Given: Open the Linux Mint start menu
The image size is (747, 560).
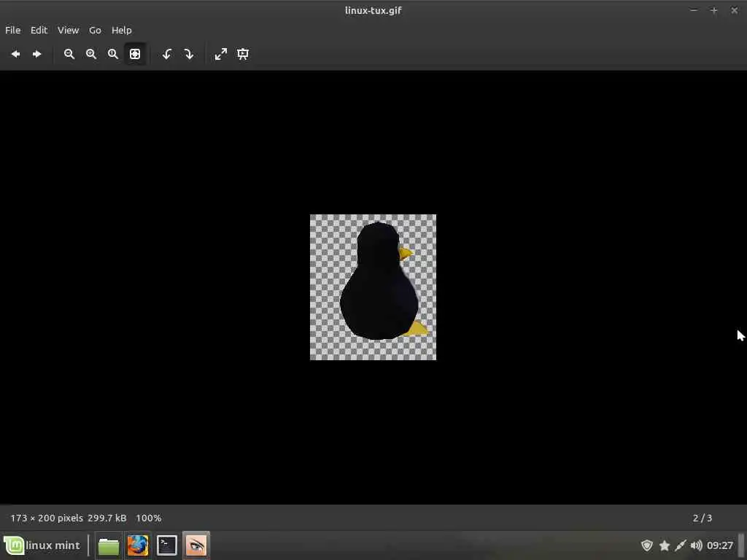Looking at the screenshot, I should point(42,545).
